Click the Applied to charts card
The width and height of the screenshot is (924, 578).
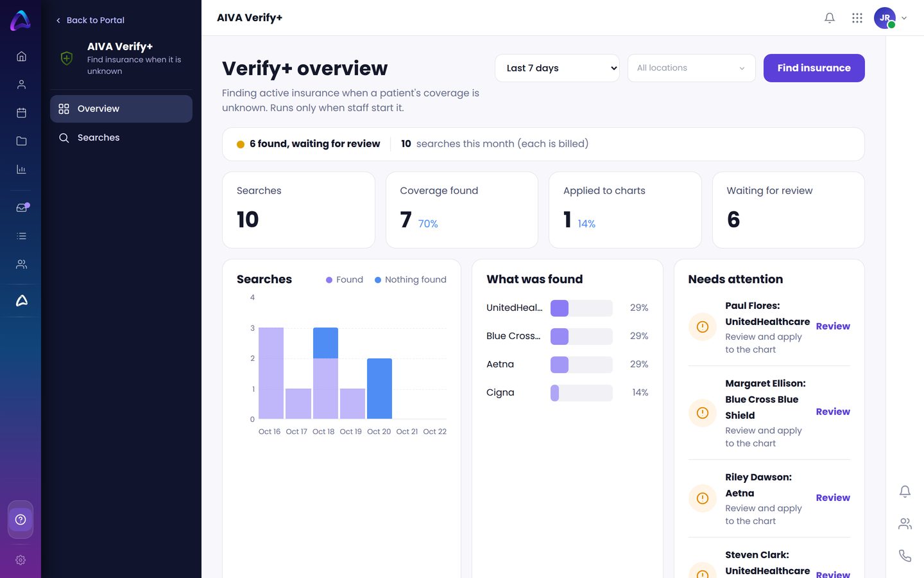click(x=625, y=210)
